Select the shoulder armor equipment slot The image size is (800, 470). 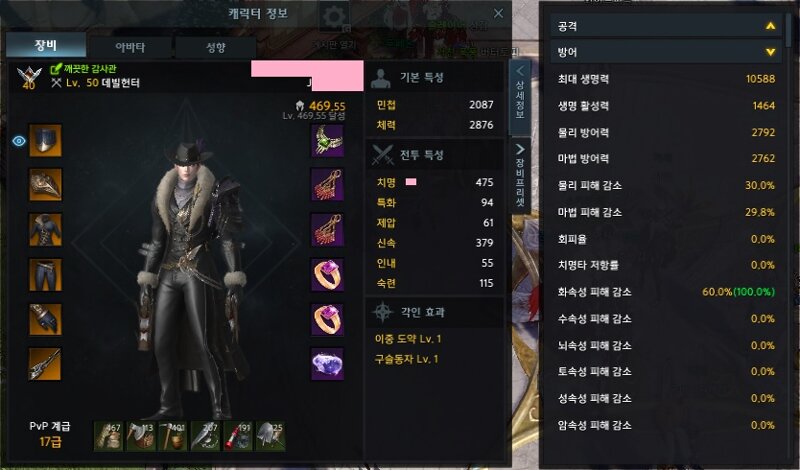pos(45,185)
